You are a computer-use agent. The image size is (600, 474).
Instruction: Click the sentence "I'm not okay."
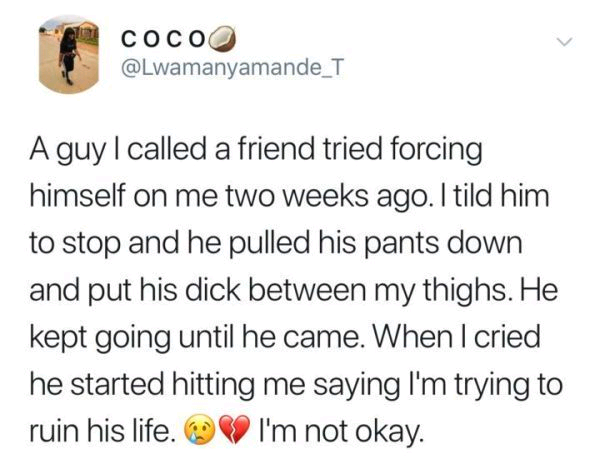click(x=341, y=432)
